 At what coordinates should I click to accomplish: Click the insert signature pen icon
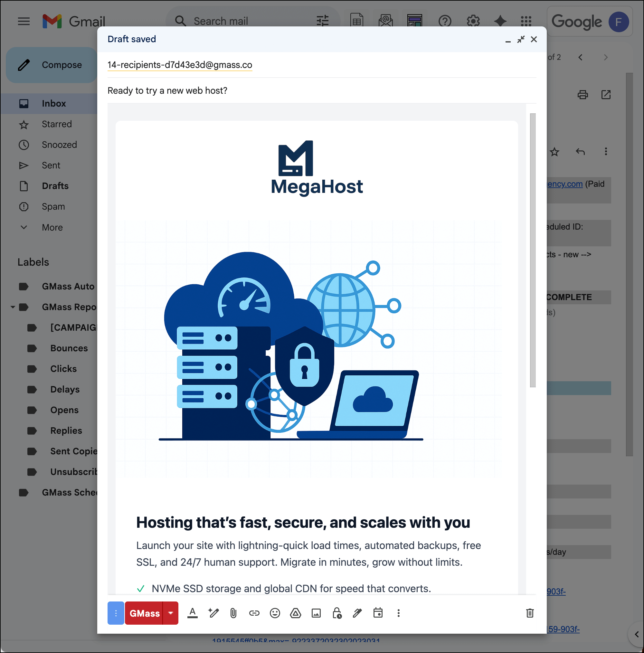point(357,613)
